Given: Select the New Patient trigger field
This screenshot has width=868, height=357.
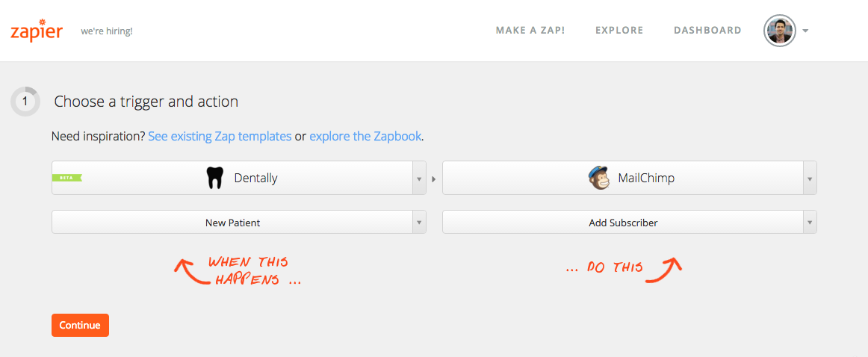Looking at the screenshot, I should [232, 223].
